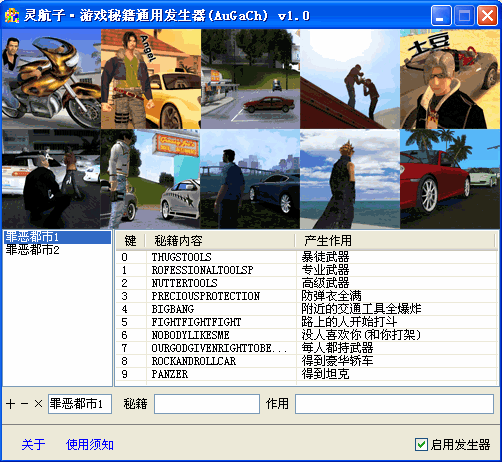502x462 pixels.
Task: Select the PANZER cheat row
Action: pyautogui.click(x=306, y=374)
